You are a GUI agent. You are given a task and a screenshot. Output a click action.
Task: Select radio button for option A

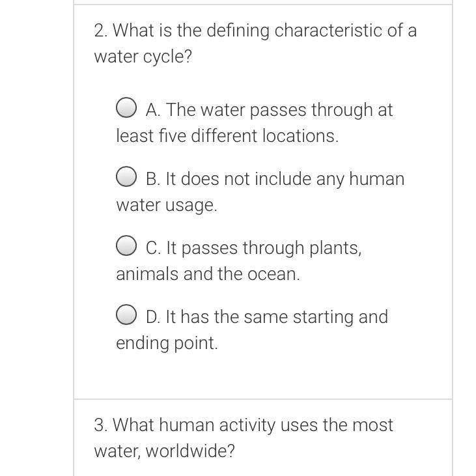[126, 108]
